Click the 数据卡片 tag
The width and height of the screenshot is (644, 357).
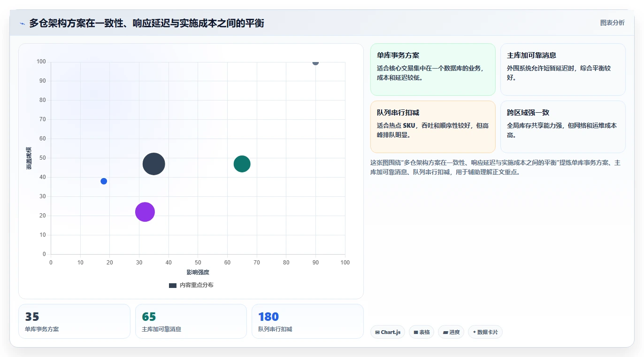coord(485,332)
